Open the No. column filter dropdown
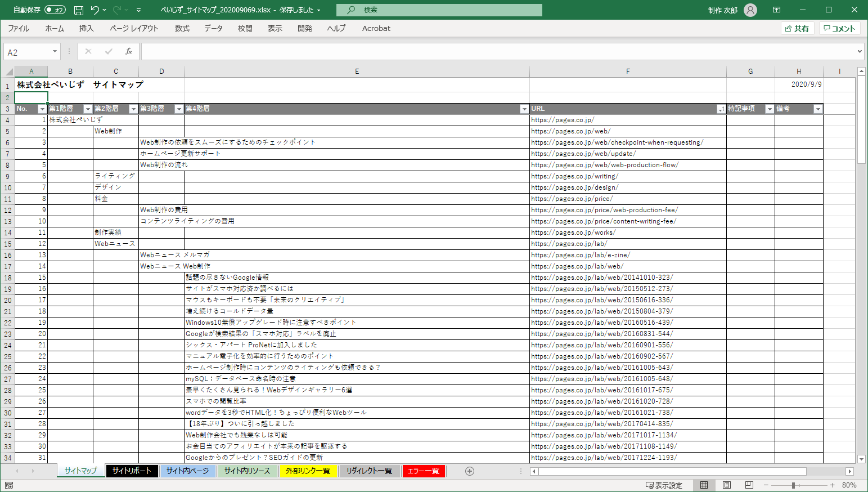The width and height of the screenshot is (868, 492). (42, 109)
